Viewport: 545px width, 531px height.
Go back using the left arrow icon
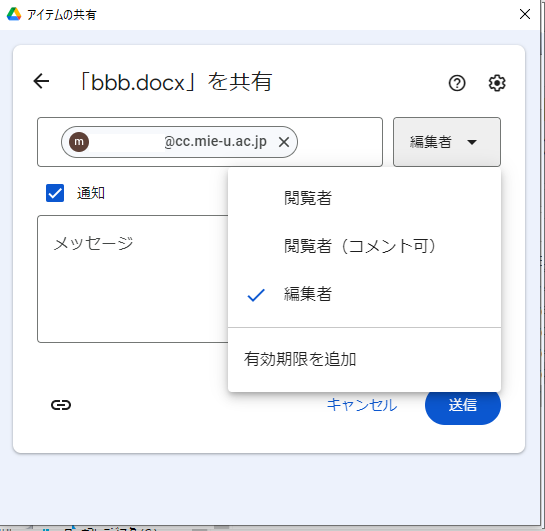click(x=41, y=81)
